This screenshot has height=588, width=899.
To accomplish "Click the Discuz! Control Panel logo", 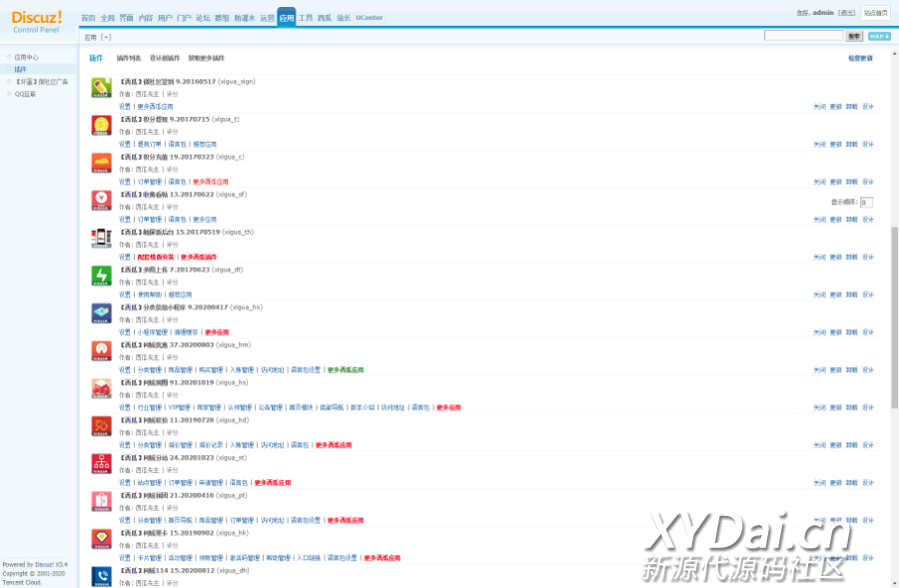I will pos(37,22).
